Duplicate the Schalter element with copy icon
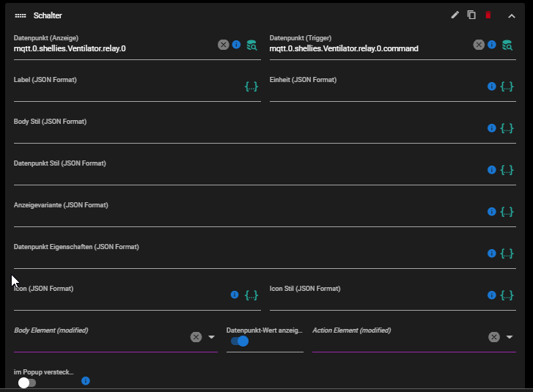This screenshot has height=392, width=533. coord(471,15)
